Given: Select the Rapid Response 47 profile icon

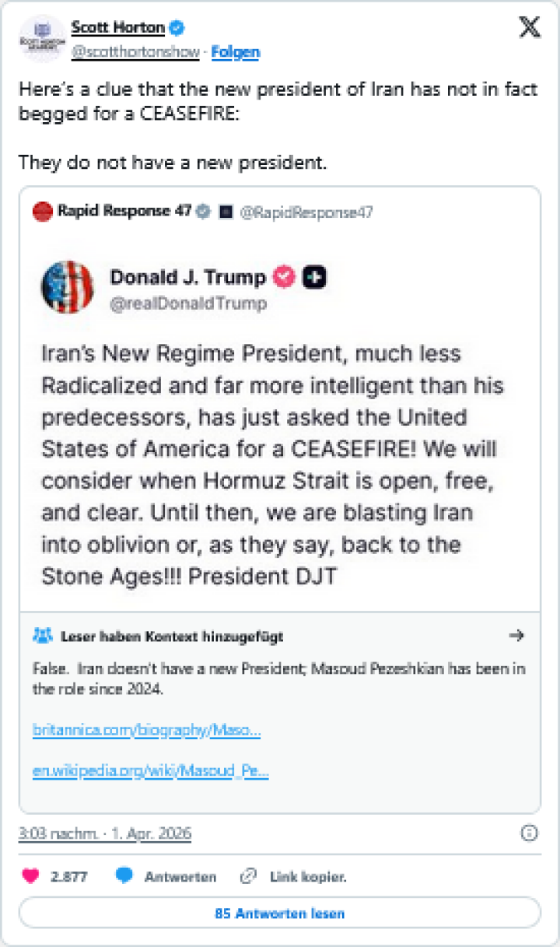Looking at the screenshot, I should pyautogui.click(x=41, y=211).
